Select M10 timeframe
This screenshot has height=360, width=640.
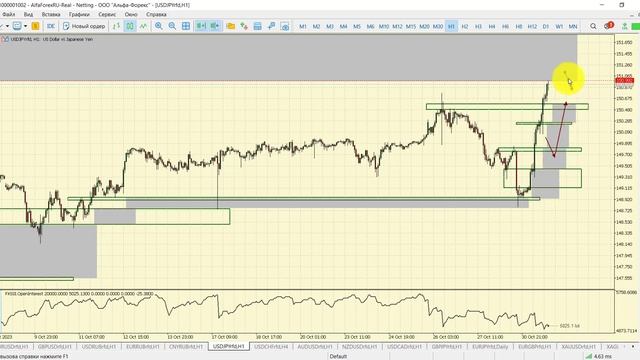coord(384,26)
